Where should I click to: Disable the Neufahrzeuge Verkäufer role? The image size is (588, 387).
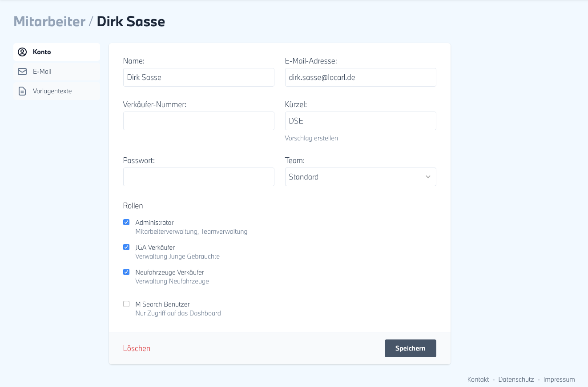(x=126, y=272)
